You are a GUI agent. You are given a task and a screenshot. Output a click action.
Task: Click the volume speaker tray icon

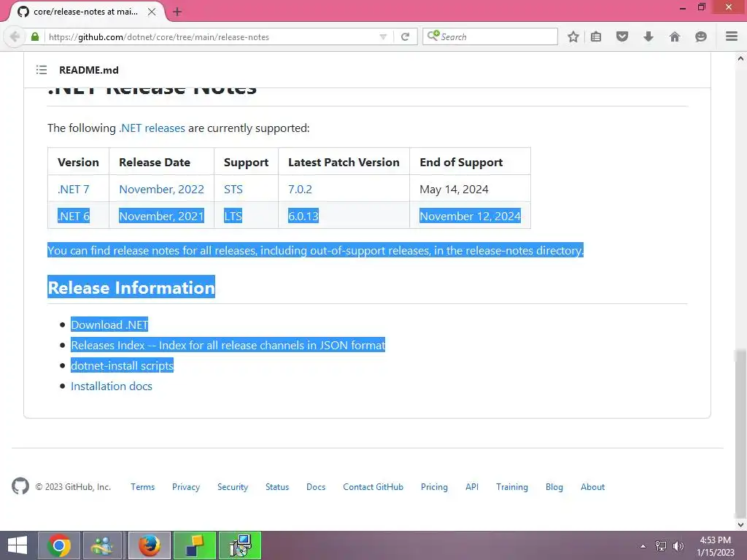[678, 546]
